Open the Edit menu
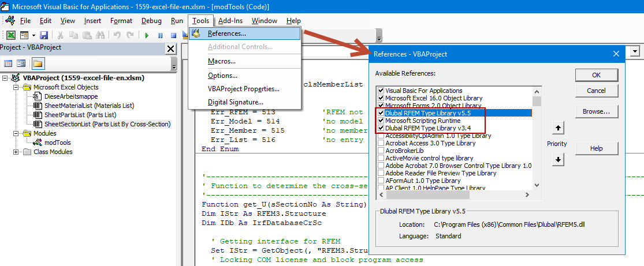The height and width of the screenshot is (266, 644). (x=46, y=21)
